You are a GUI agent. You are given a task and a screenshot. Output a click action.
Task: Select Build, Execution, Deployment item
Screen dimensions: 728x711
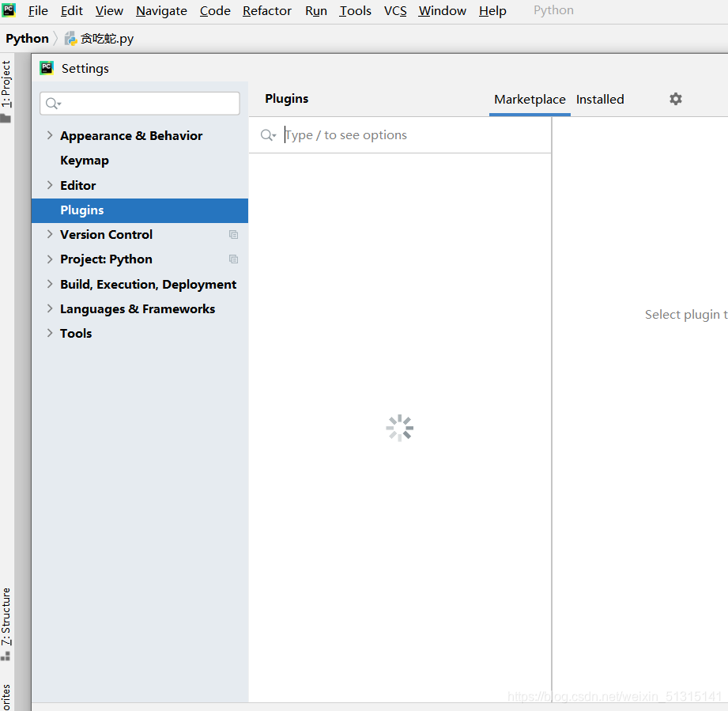coord(148,284)
